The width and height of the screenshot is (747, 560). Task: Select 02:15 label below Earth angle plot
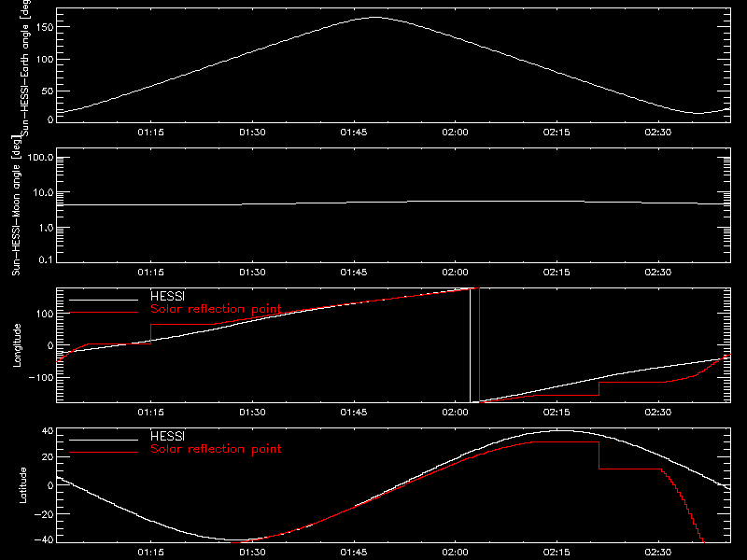tap(557, 133)
